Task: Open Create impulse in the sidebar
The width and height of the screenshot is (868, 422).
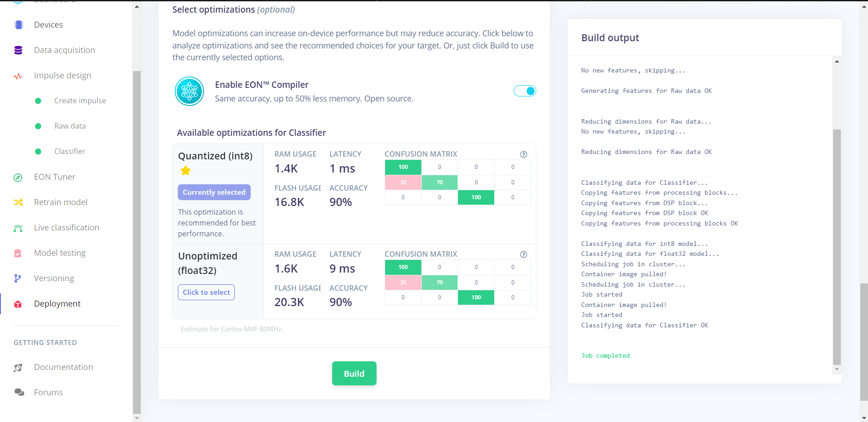Action: tap(80, 101)
